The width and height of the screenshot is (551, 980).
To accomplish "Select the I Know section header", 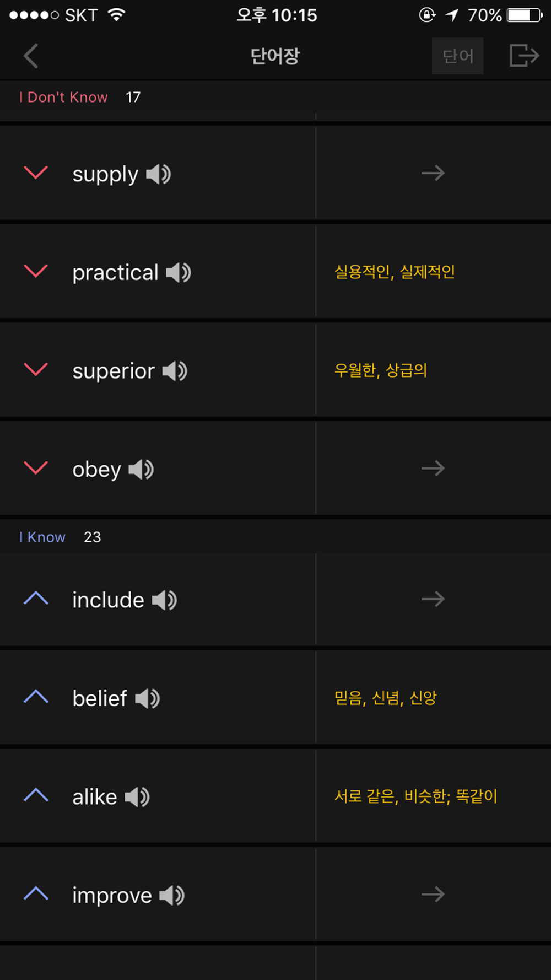I will click(42, 537).
